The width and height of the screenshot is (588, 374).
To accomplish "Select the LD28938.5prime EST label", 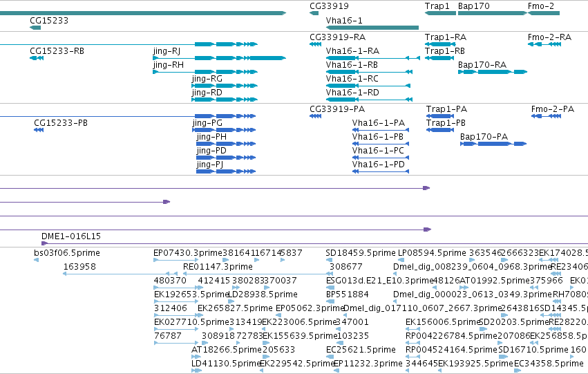I will click(263, 295).
